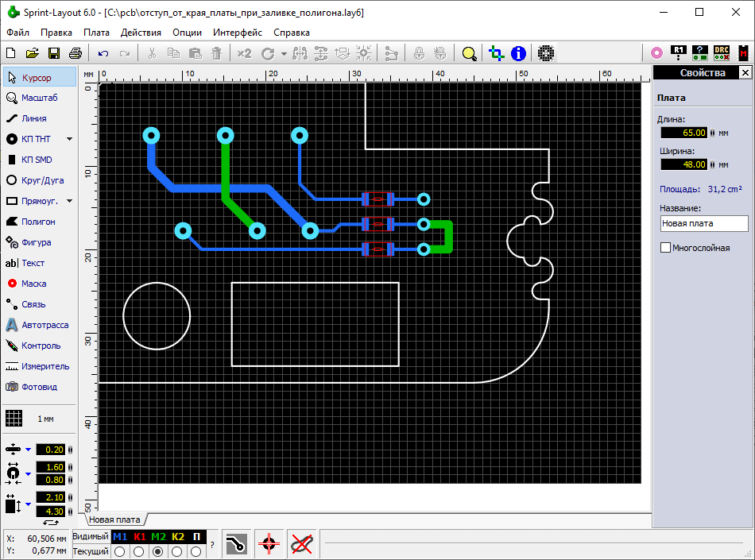The height and width of the screenshot is (560, 755).
Task: Switch to the Новая плата tab
Action: pyautogui.click(x=114, y=519)
